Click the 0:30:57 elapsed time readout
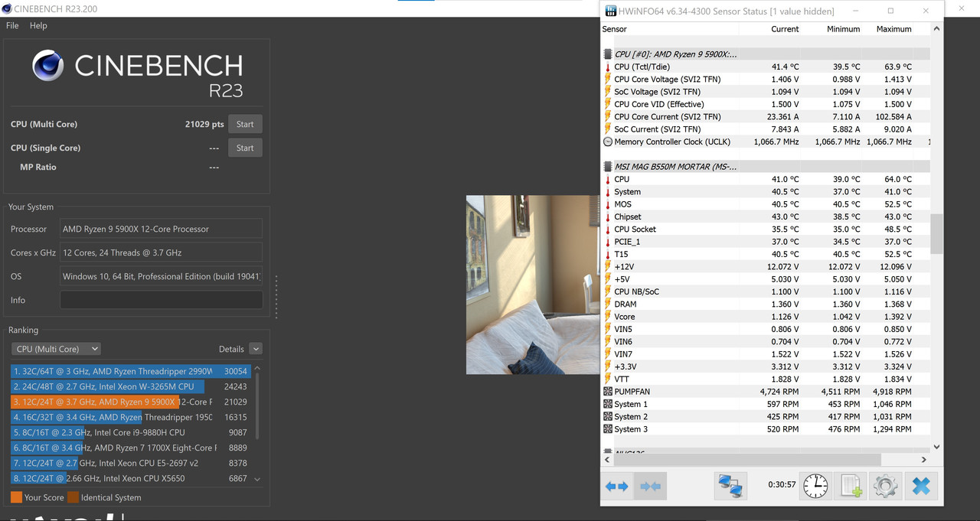The height and width of the screenshot is (521, 980). [x=782, y=484]
